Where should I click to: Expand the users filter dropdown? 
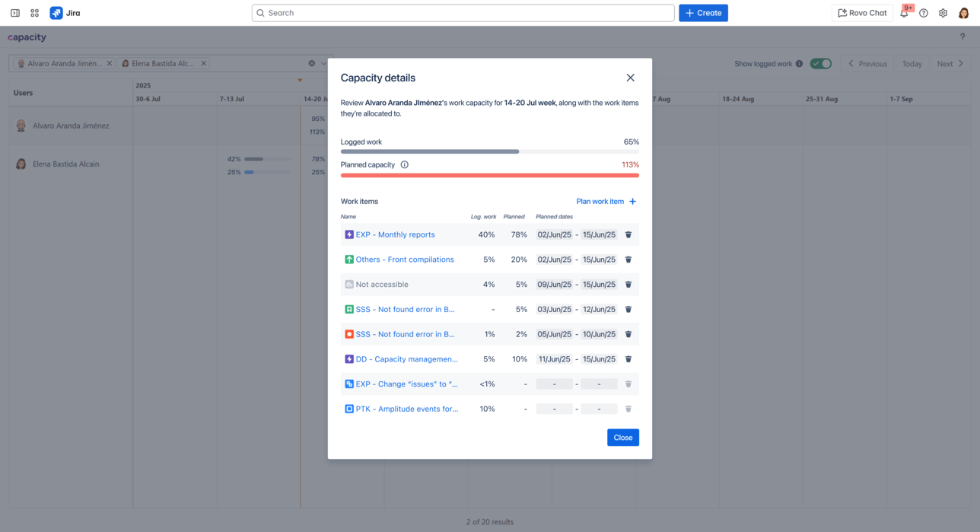[x=323, y=63]
